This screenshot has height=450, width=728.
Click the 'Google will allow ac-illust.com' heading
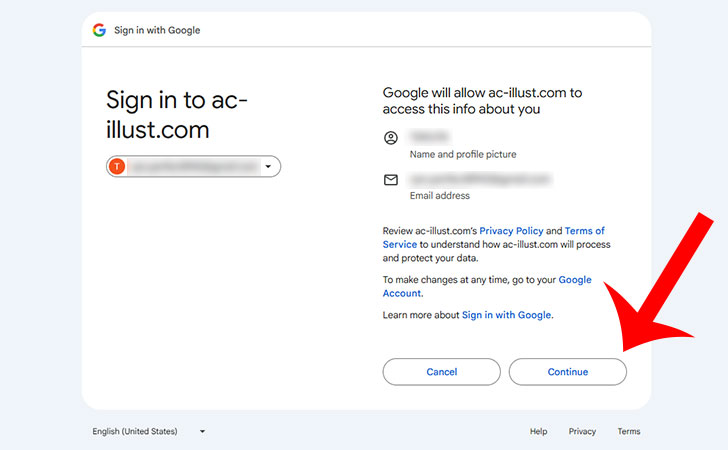482,100
